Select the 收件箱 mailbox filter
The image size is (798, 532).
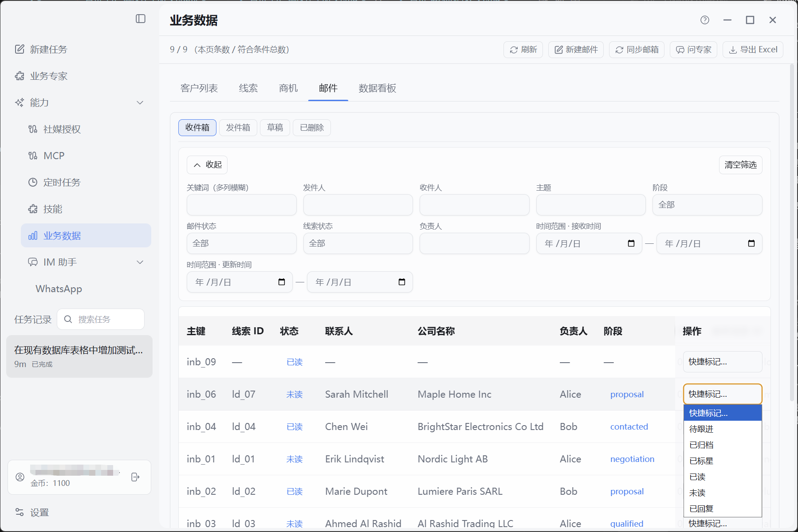click(x=197, y=128)
